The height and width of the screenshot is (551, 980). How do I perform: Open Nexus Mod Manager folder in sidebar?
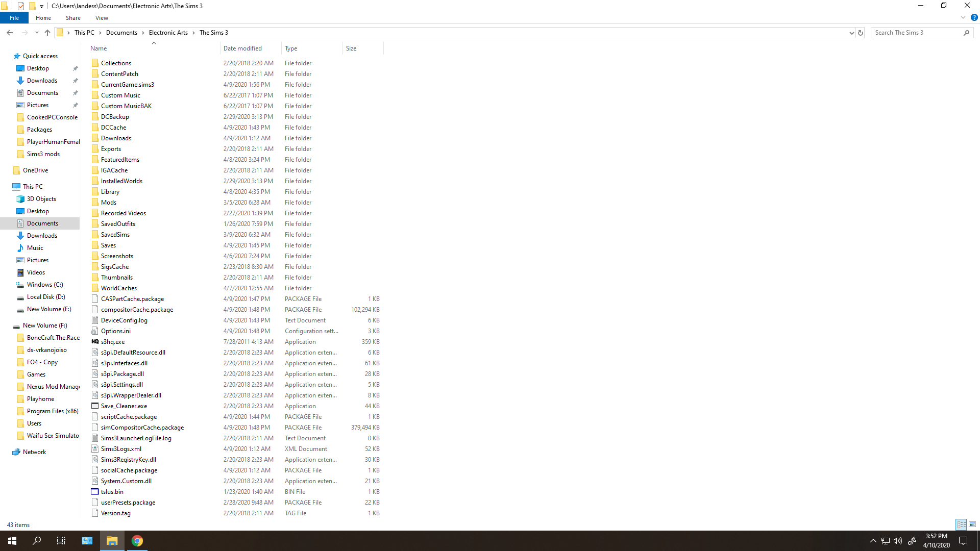point(53,387)
